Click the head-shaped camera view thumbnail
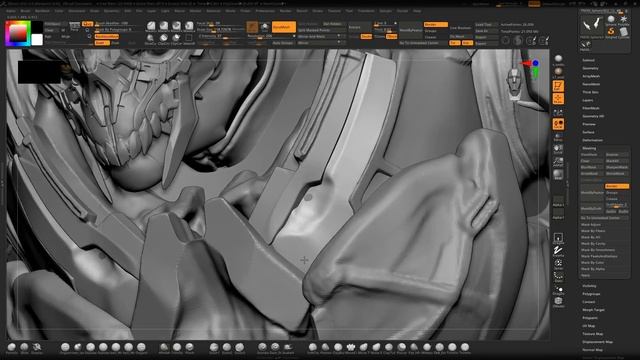The image size is (640, 360). pos(514,84)
